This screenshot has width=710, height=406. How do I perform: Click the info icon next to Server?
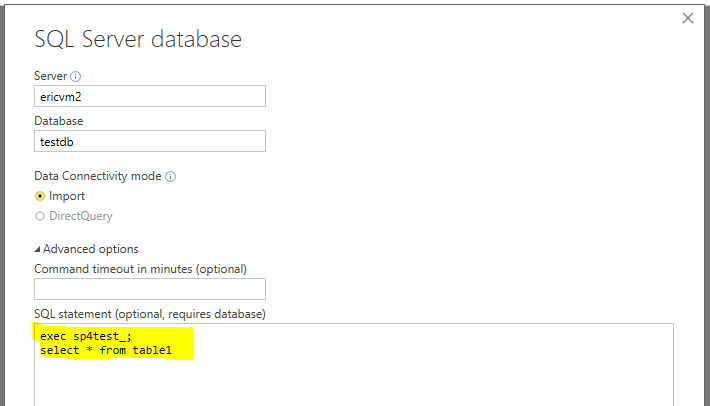click(76, 76)
